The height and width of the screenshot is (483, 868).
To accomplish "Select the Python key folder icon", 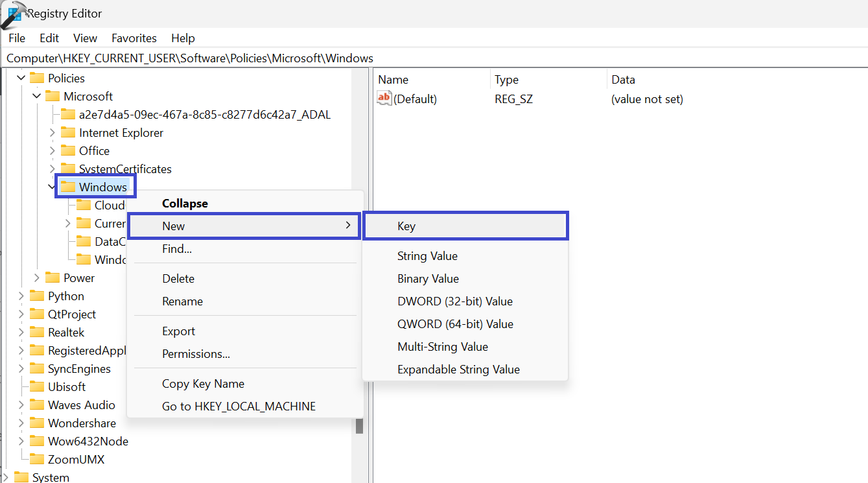I will click(x=37, y=296).
